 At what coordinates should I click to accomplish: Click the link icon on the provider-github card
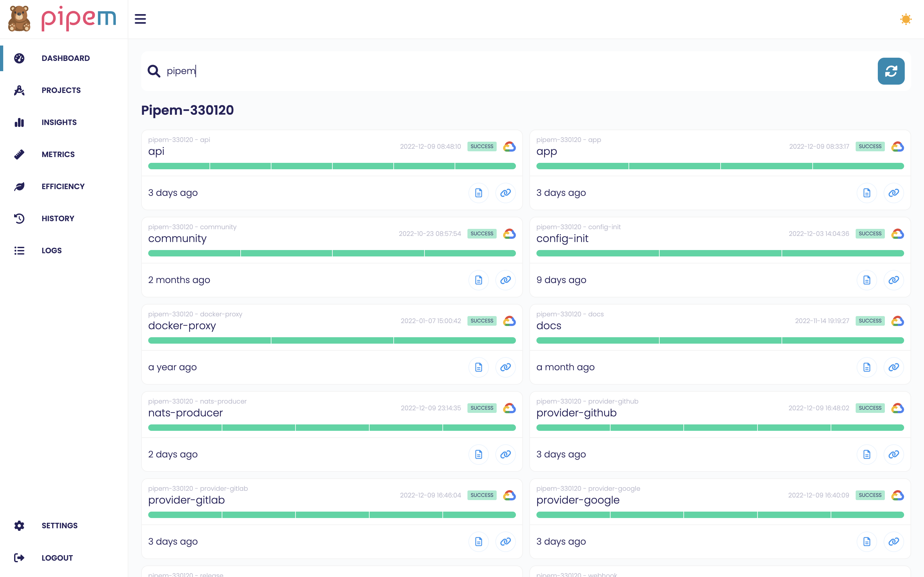[894, 454]
